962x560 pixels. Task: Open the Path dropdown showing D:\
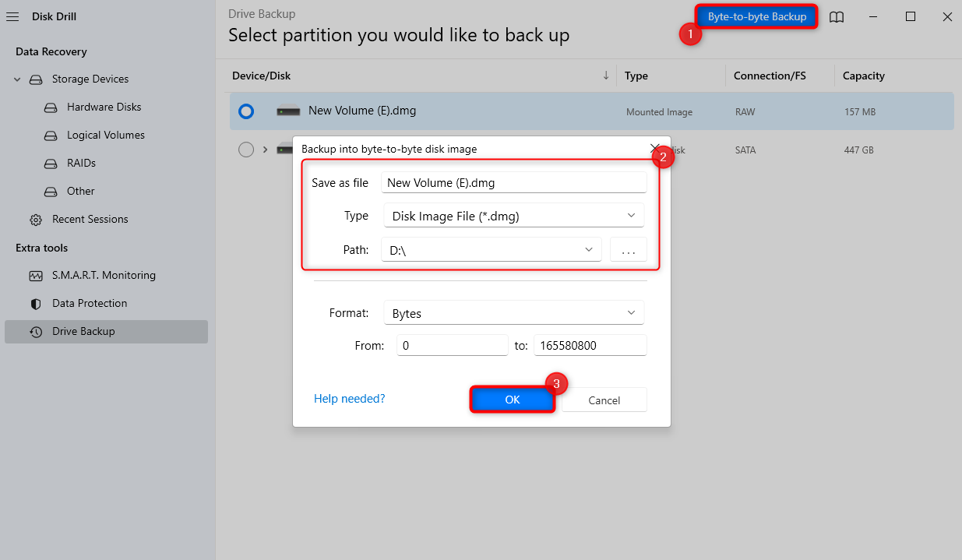492,250
